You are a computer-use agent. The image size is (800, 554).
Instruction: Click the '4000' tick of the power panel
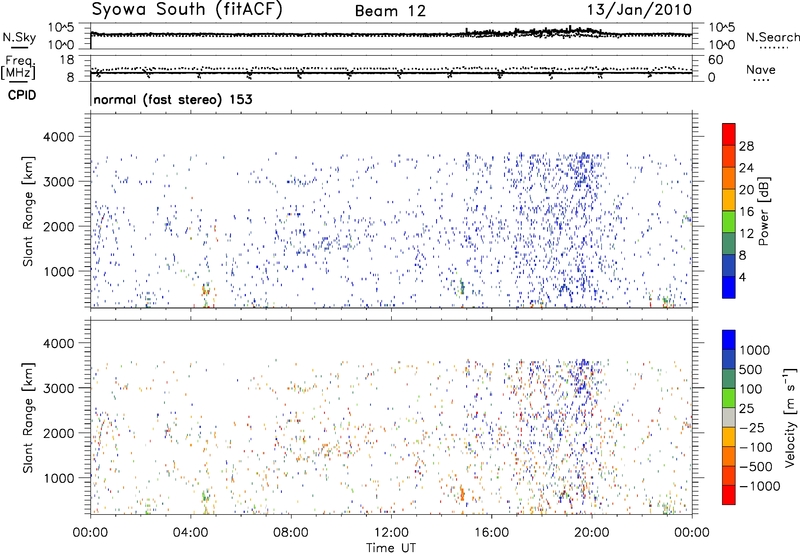click(60, 137)
